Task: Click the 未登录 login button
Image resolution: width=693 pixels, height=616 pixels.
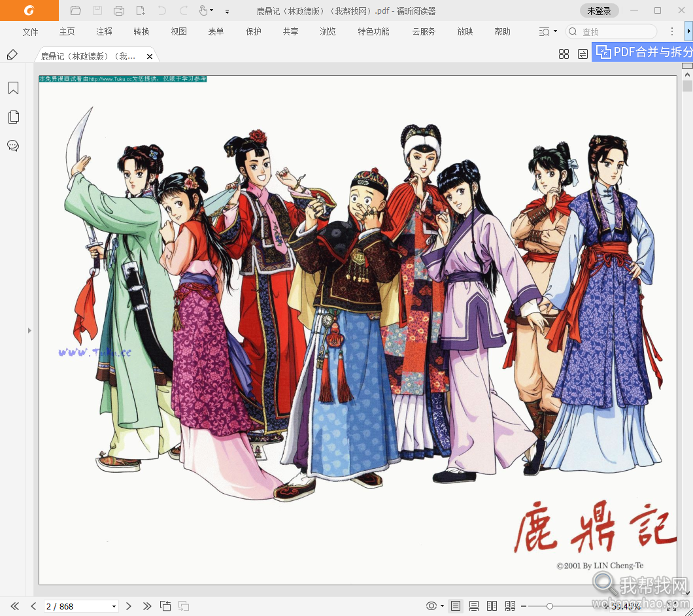Action: click(x=599, y=11)
